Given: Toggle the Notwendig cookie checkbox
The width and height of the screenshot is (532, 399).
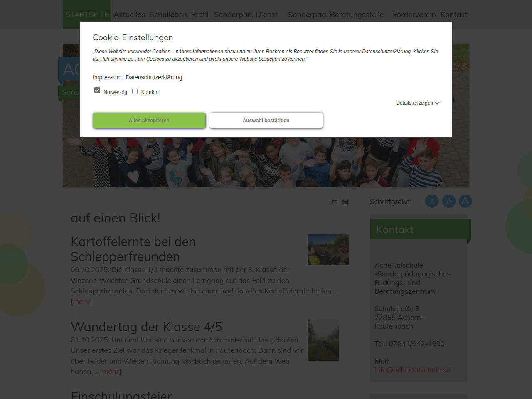Looking at the screenshot, I should pyautogui.click(x=97, y=91).
